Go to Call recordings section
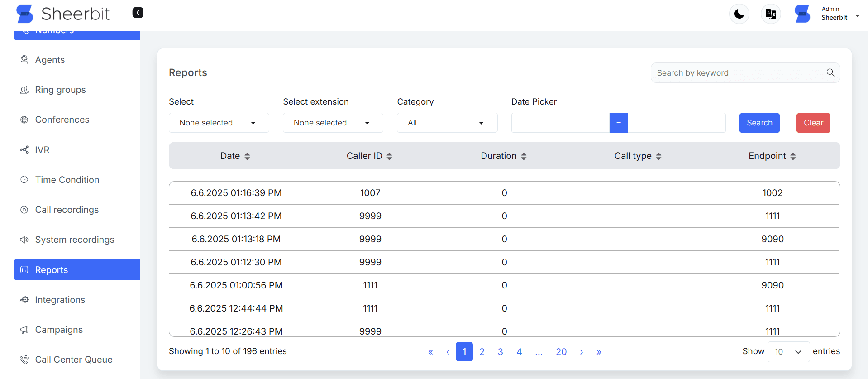Screen dimensions: 868x379 [x=67, y=210]
